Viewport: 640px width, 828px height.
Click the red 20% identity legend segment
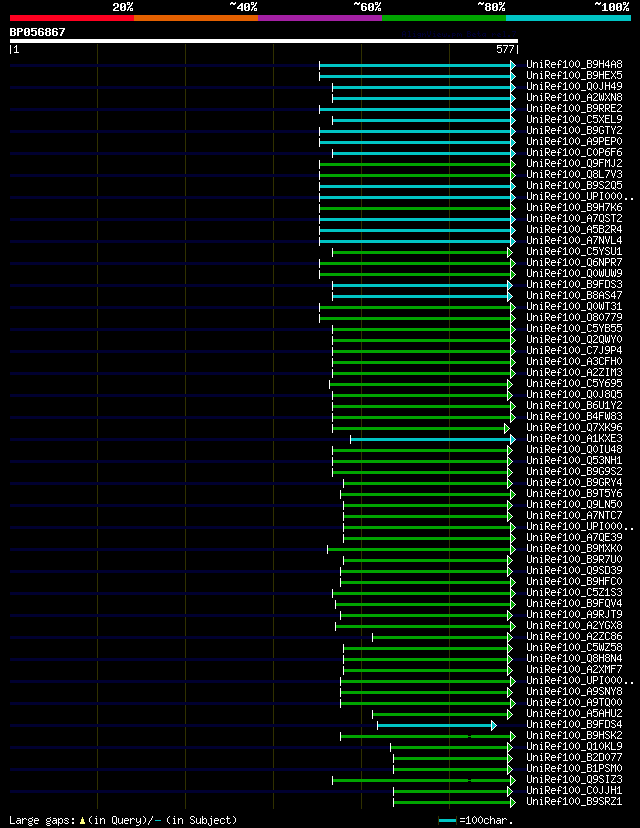72,18
